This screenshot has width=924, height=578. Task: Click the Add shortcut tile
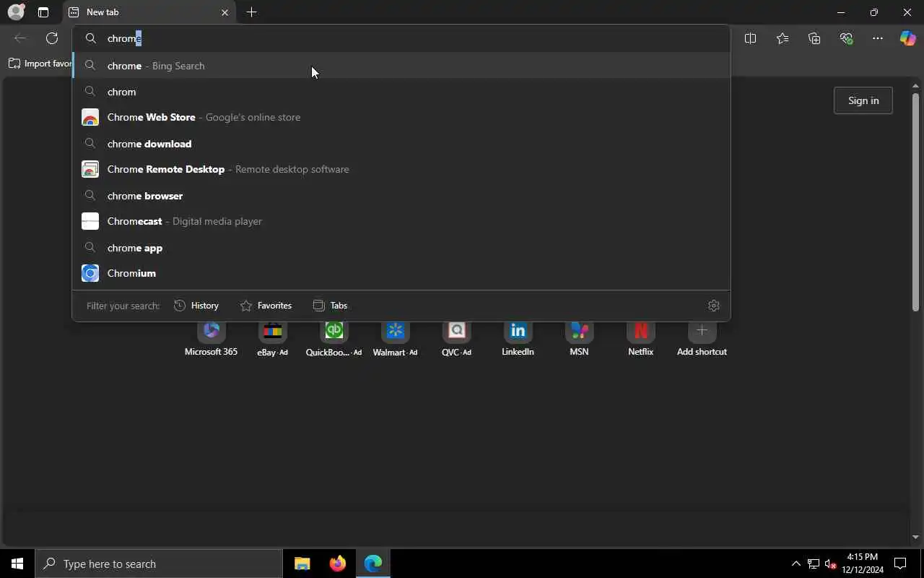click(702, 338)
